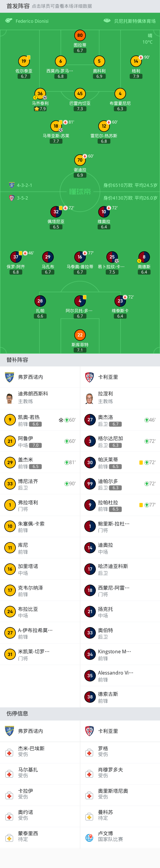Viewport: 160px width, 868px height.
Task: Tap the referee whistle icon by Federico Dionisi
Action: coord(9,21)
